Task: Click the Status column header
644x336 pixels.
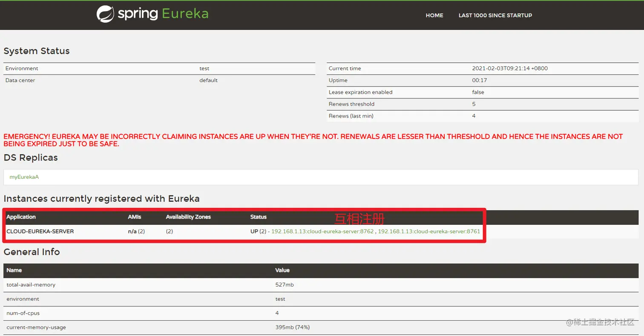Action: tap(259, 217)
